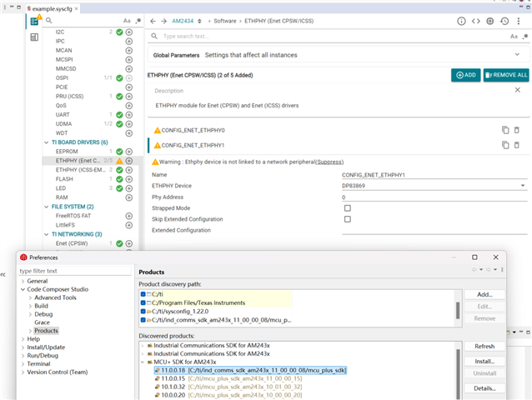Click the back navigation arrow
Image resolution: width=532 pixels, height=400 pixels.
(x=153, y=21)
